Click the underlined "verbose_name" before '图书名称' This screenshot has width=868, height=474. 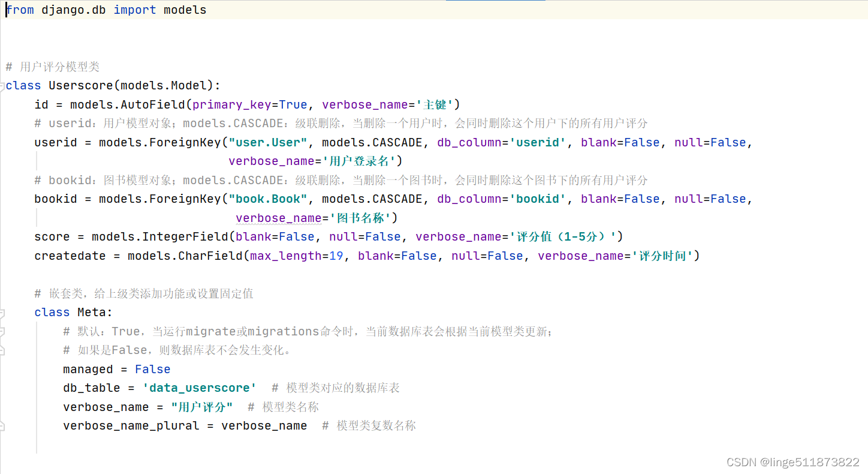coord(279,218)
